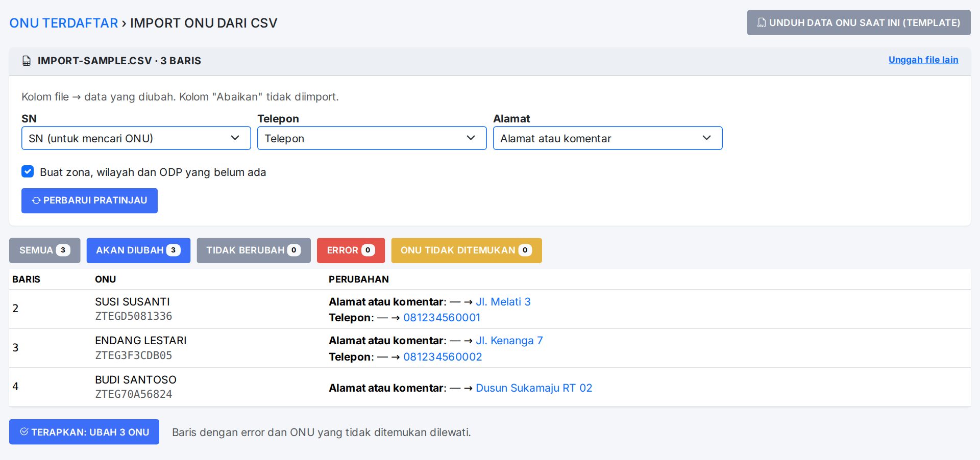
Task: Click the Unduh Data ONU Saat Ini button
Action: point(859,23)
